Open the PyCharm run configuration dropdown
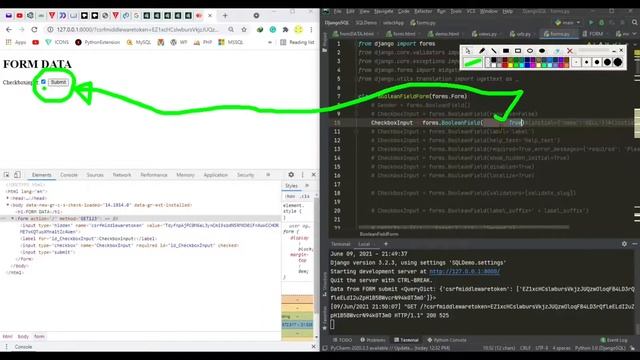Image resolution: width=640 pixels, height=360 pixels. point(567,22)
